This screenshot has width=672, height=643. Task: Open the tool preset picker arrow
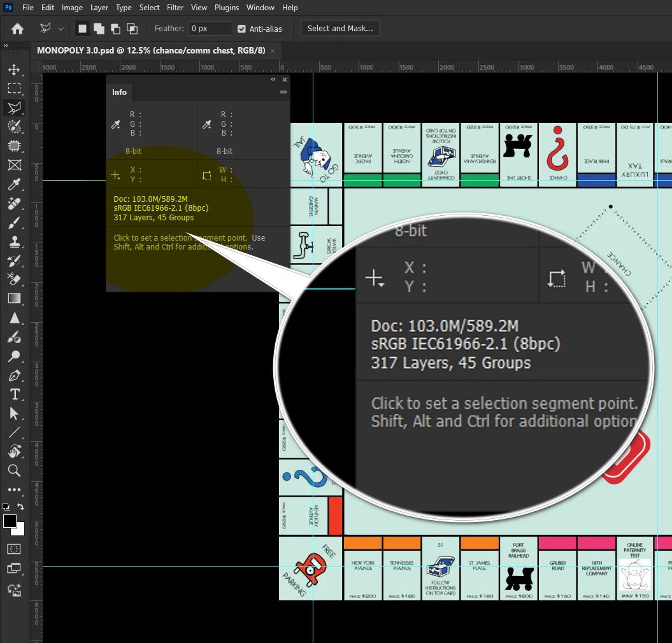(61, 29)
